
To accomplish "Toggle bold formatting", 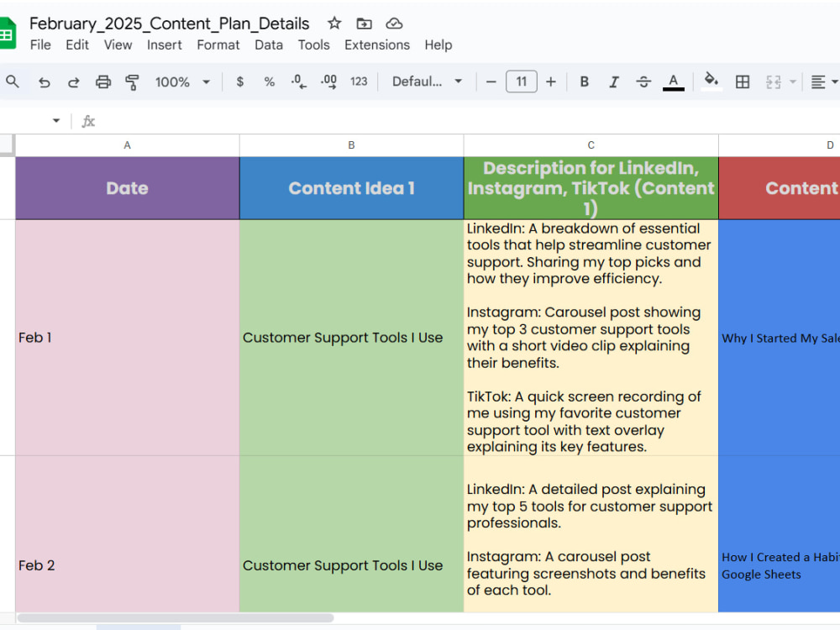I will [585, 81].
